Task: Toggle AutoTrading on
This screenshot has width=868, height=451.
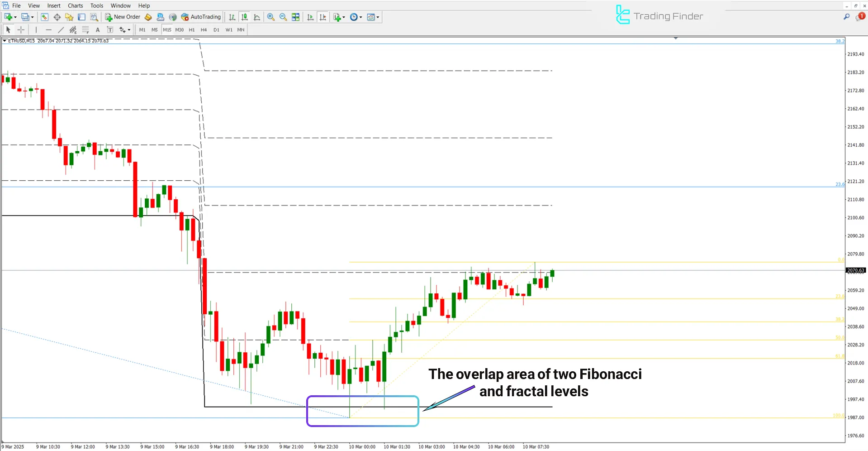Action: pos(201,17)
